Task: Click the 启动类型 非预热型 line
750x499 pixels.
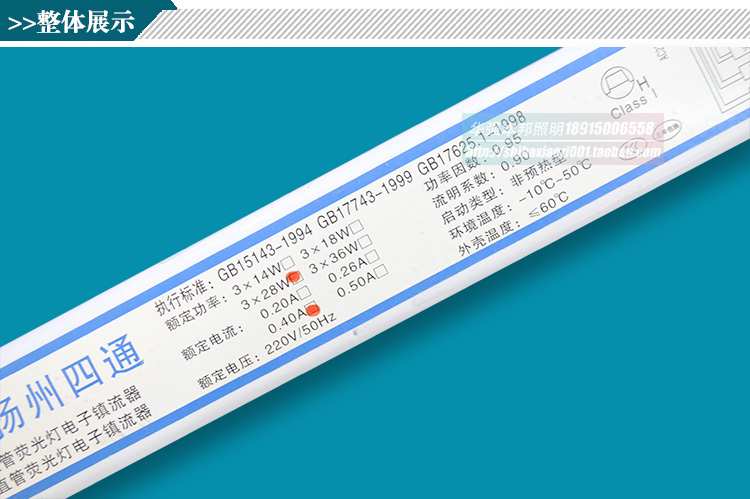Action: (504, 189)
